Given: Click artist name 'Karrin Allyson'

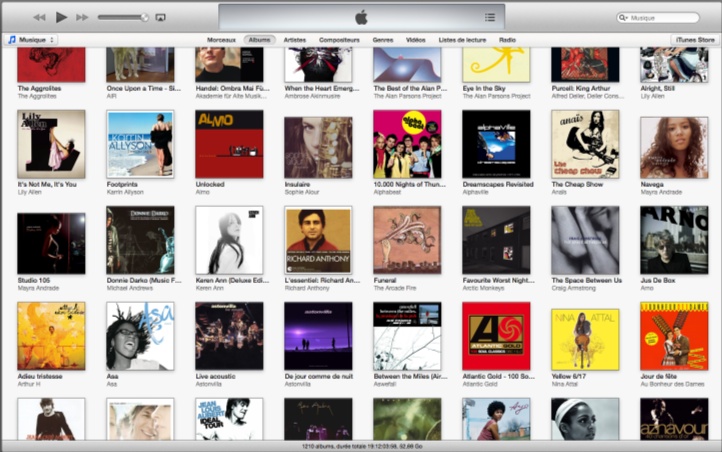Looking at the screenshot, I should point(125,192).
